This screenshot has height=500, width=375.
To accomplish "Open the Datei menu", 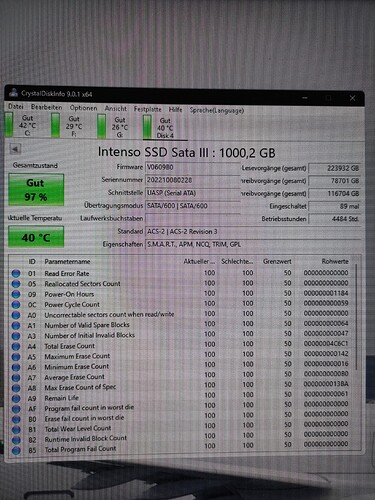I will click(16, 107).
